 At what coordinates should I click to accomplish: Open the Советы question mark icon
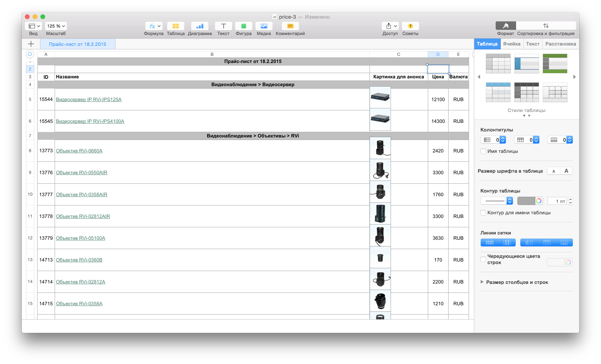[x=410, y=26]
